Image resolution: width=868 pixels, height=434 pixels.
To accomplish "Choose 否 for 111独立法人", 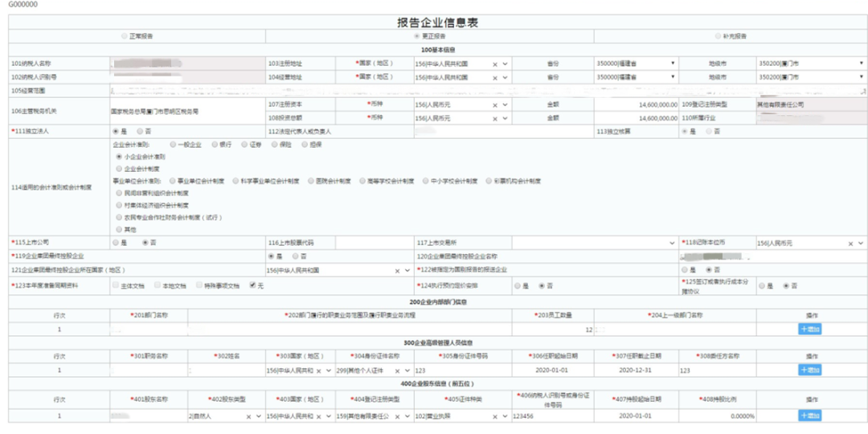I will pos(140,131).
